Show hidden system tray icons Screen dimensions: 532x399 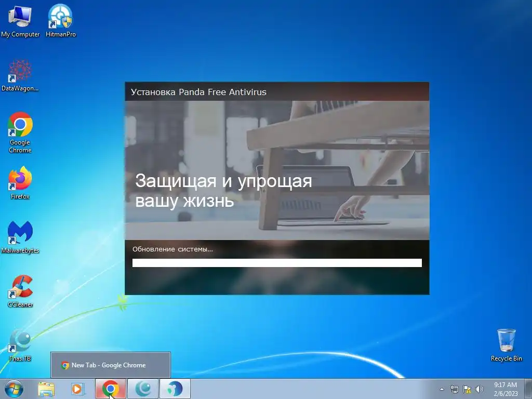click(x=442, y=389)
